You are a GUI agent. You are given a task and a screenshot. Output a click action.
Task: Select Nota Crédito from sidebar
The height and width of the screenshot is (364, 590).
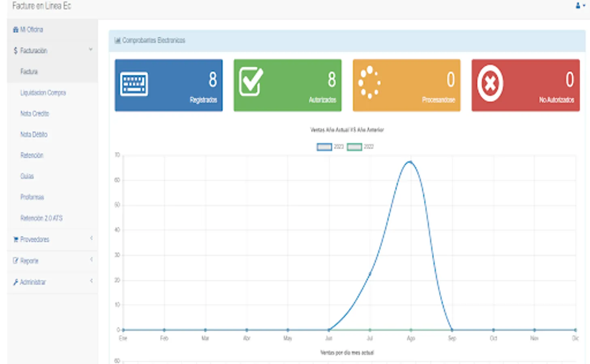click(x=35, y=114)
